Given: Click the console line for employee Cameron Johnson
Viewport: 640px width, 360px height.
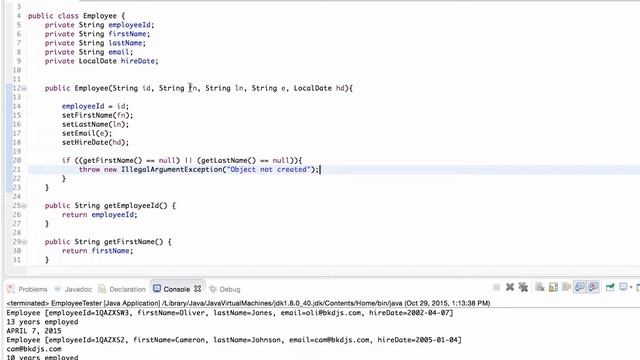Looking at the screenshot, I should pyautogui.click(x=234, y=340).
